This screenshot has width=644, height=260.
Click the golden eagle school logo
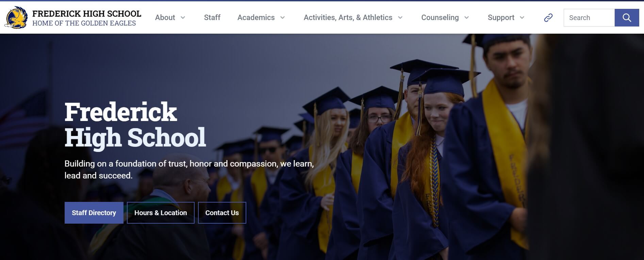[16, 18]
